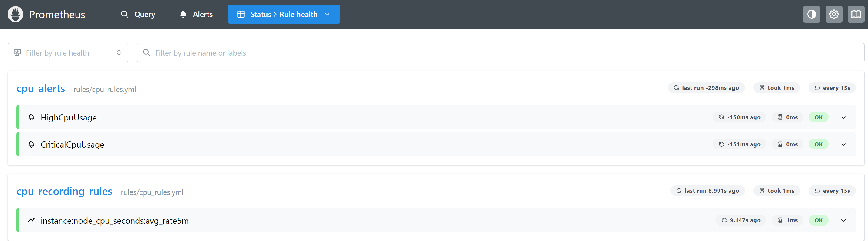Click the recording rule icon beside instance:node_cpu_seconds:avg_rate5m
This screenshot has width=868, height=241.
tap(31, 220)
